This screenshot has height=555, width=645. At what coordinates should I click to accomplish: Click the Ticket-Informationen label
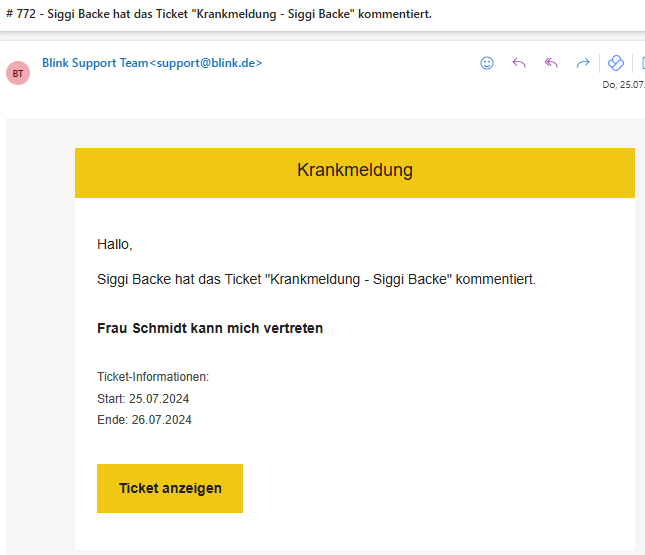pyautogui.click(x=152, y=377)
